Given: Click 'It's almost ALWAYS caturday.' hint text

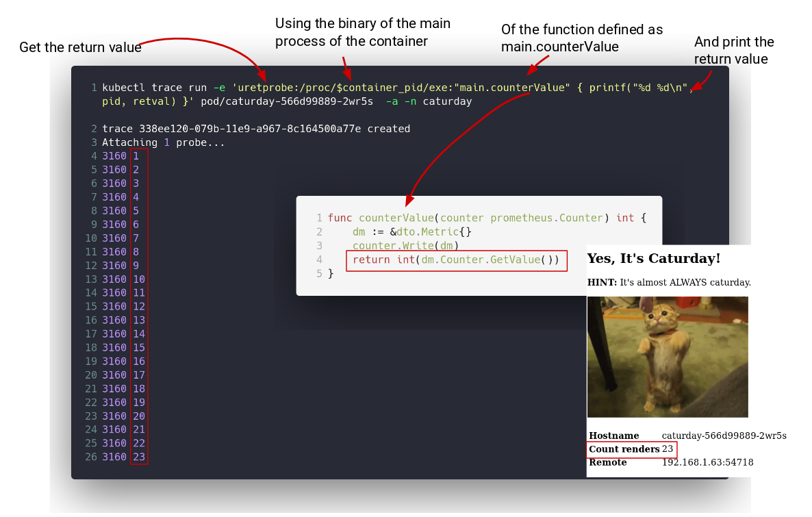Looking at the screenshot, I should pyautogui.click(x=685, y=282).
